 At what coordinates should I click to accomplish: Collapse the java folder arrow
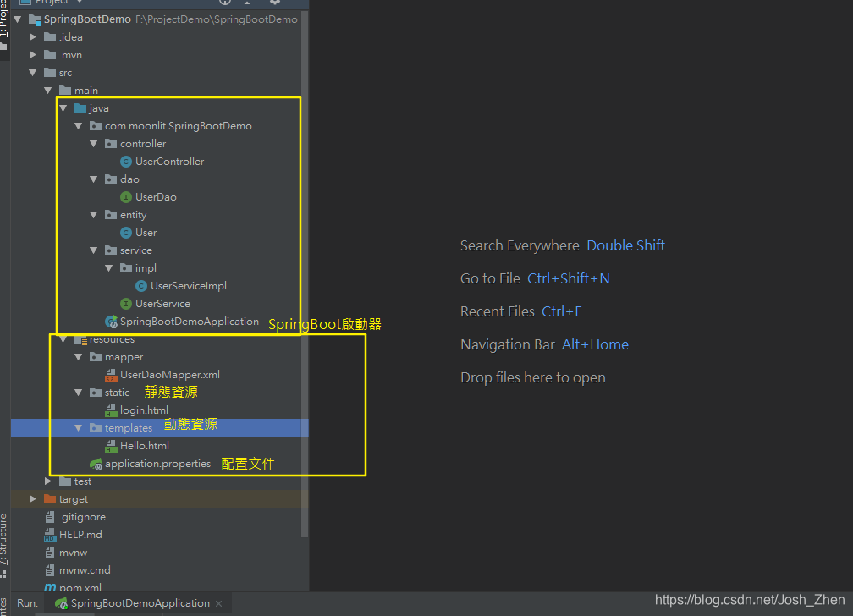63,108
